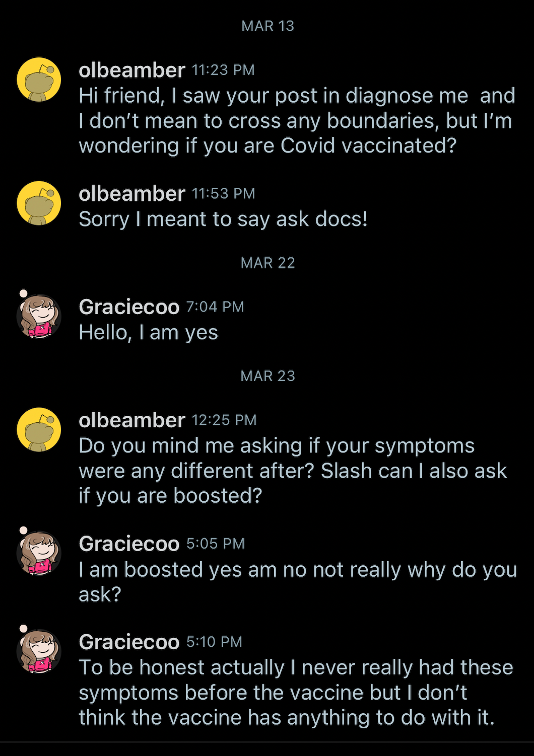Tap olbeamber's avatar on the 11:23 PM message
Image resolution: width=534 pixels, height=756 pixels.
(39, 80)
